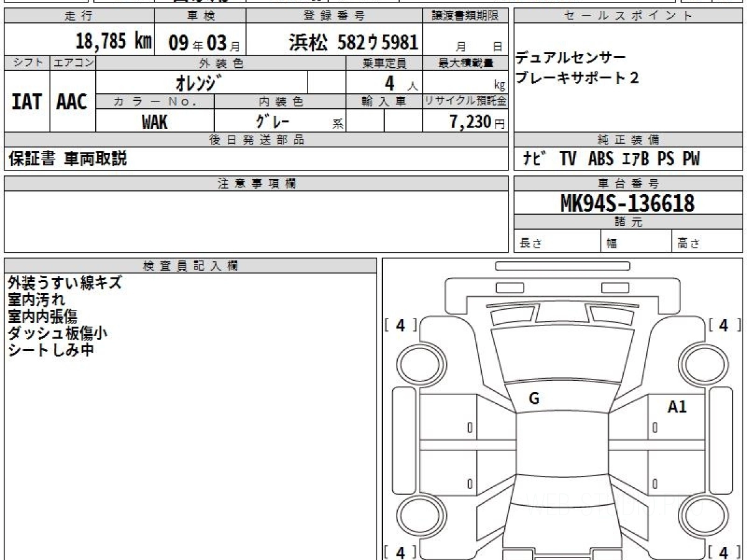The image size is (747, 560).
Task: Click the A1 damage mark on door
Action: click(677, 407)
